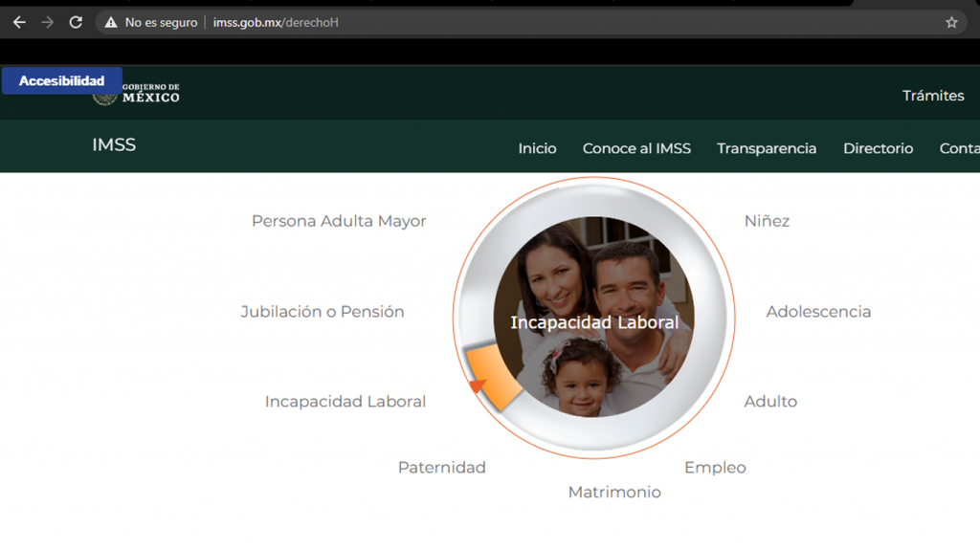Image resolution: width=980 pixels, height=550 pixels.
Task: Go back with the browser back arrow
Action: 19,23
